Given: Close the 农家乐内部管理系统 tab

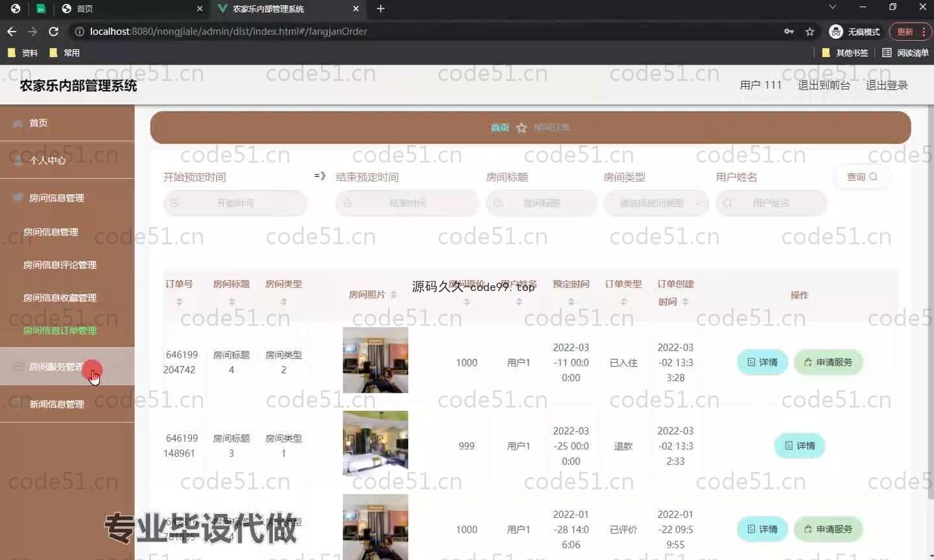Looking at the screenshot, I should (x=355, y=8).
